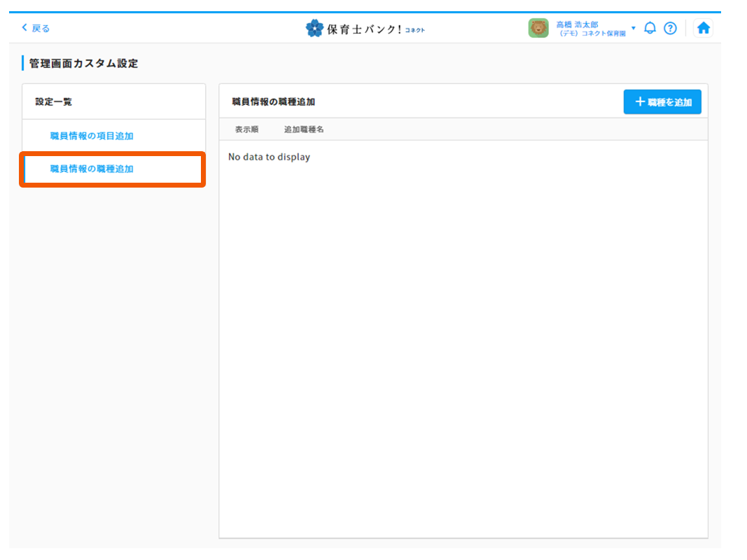Screen dimensions: 747x560
Task: Click the user name 高橋 浩太郎
Action: point(577,24)
